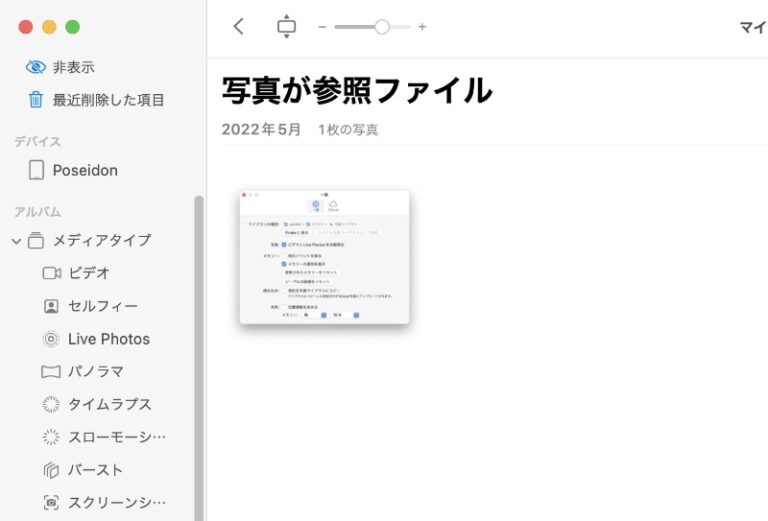Click the Bursts (バースト) stack icon
The image size is (768, 521).
point(51,470)
